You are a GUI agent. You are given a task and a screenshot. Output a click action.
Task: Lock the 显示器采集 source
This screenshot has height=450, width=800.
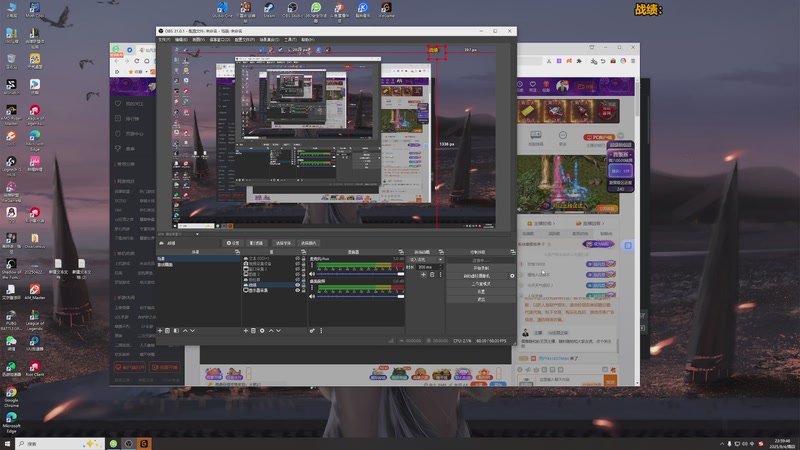304,290
